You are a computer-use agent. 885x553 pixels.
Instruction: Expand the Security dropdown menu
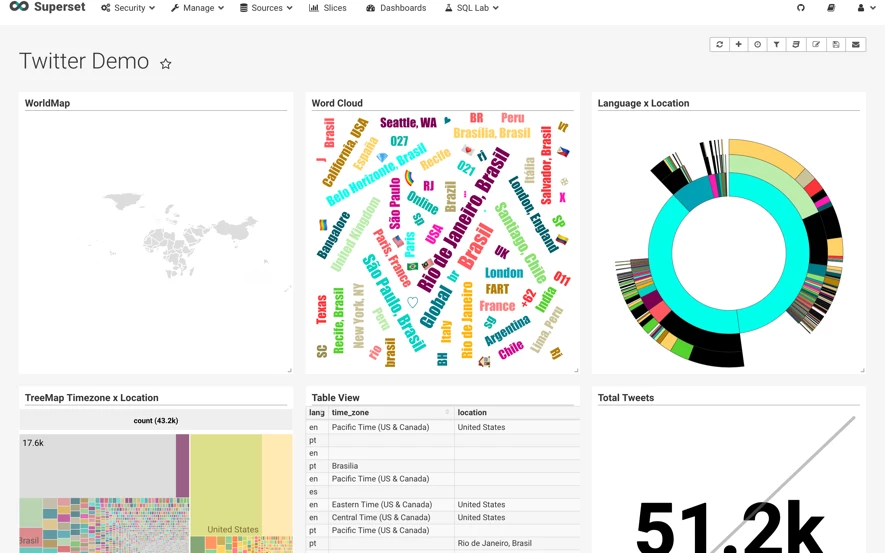point(128,8)
